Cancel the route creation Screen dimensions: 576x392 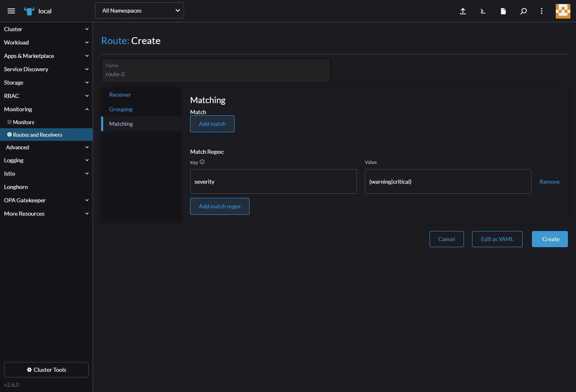[x=447, y=239]
